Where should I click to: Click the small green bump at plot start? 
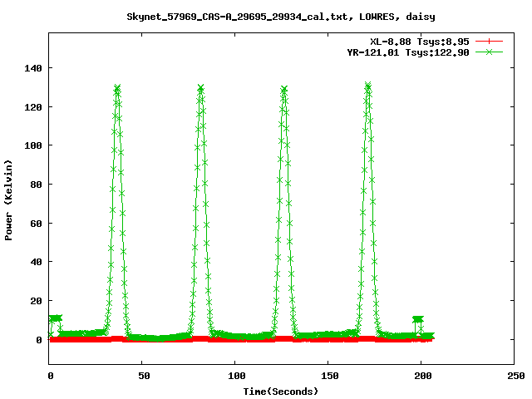[x=55, y=318]
